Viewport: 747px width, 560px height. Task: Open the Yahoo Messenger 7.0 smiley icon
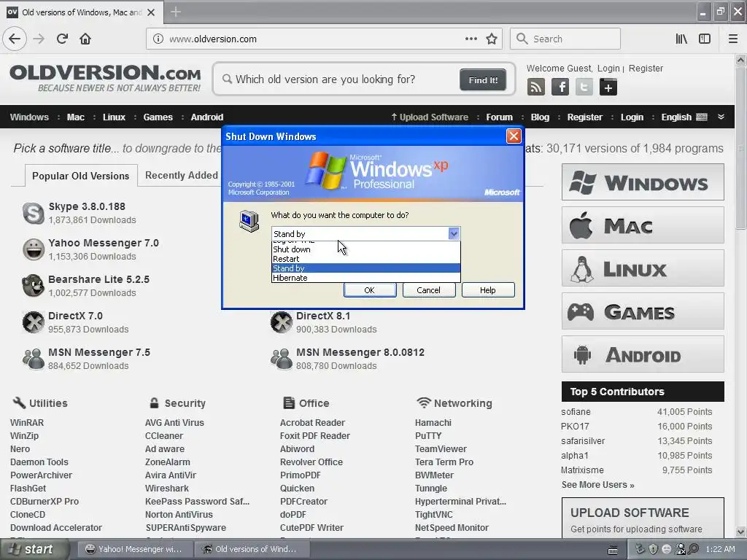click(34, 249)
